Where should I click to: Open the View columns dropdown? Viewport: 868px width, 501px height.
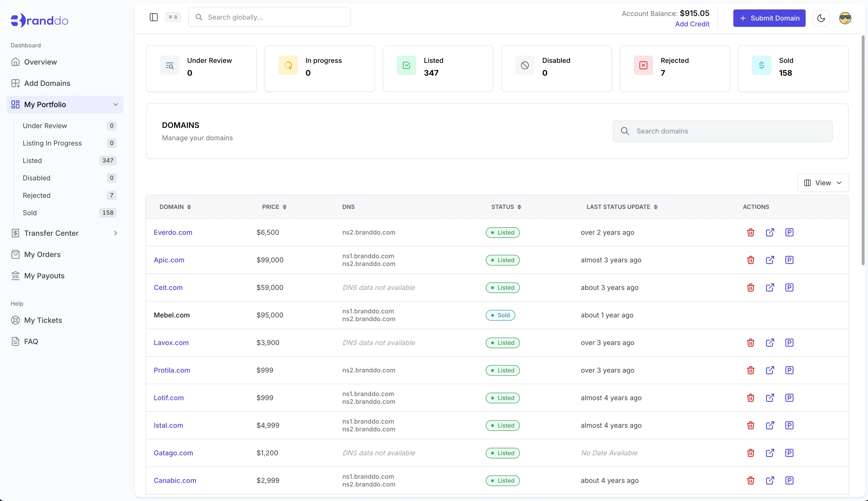coord(823,183)
